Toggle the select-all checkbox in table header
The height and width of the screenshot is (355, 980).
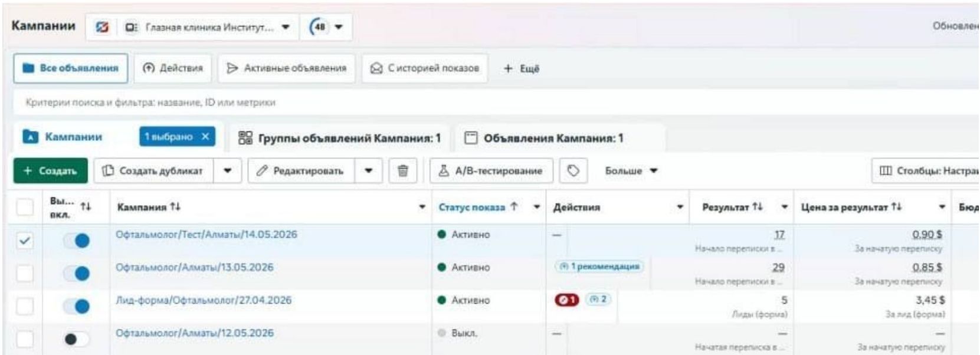click(25, 208)
